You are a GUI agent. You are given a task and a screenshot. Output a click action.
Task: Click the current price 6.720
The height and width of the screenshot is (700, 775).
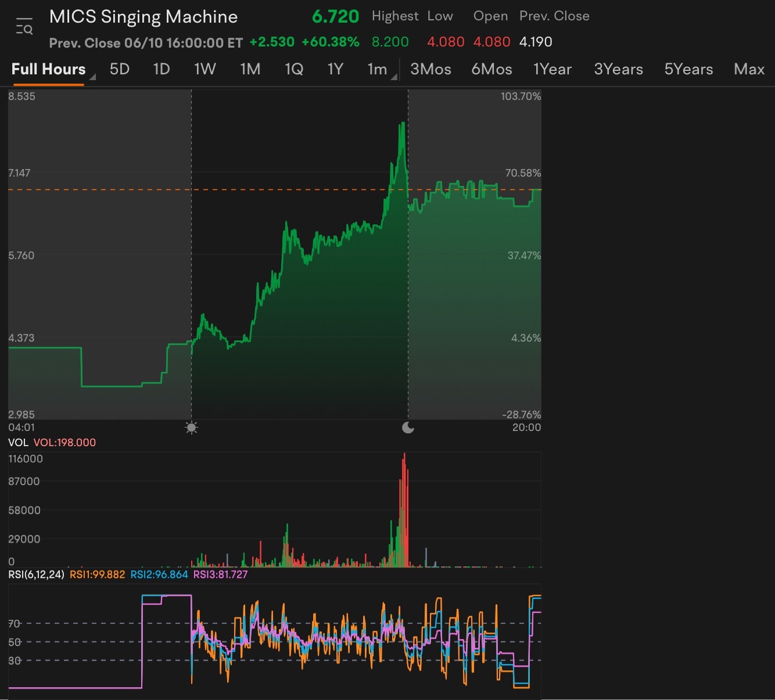coord(336,17)
